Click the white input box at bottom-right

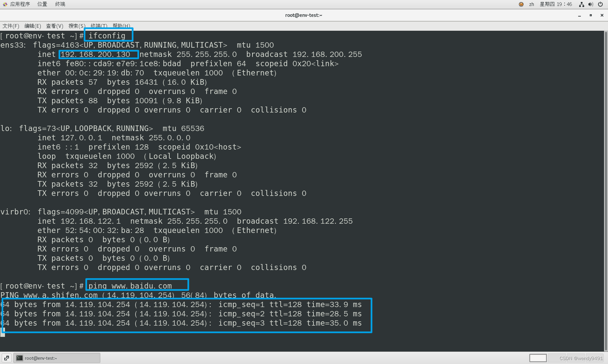click(x=538, y=358)
